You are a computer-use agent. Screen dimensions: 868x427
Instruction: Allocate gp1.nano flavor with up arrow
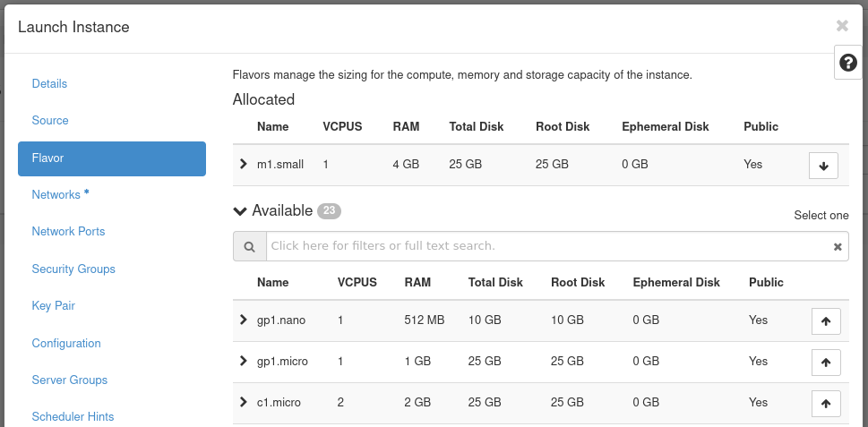point(826,320)
